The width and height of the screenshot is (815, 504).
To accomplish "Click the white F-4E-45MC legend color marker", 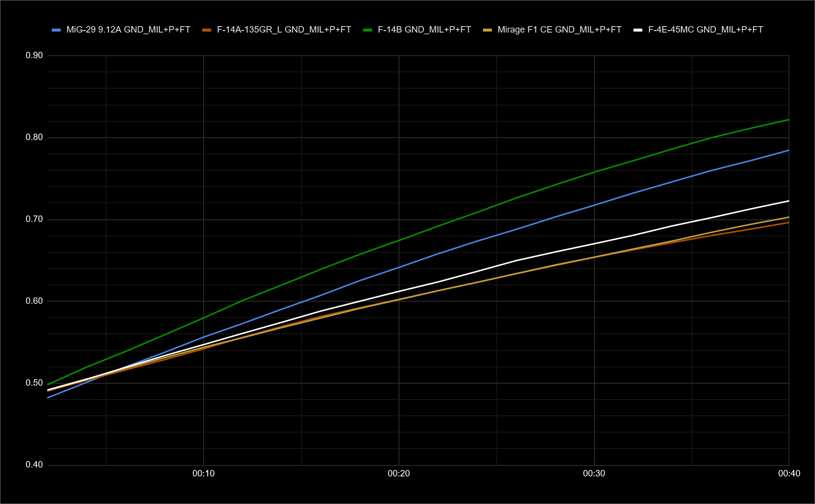I will click(x=638, y=30).
